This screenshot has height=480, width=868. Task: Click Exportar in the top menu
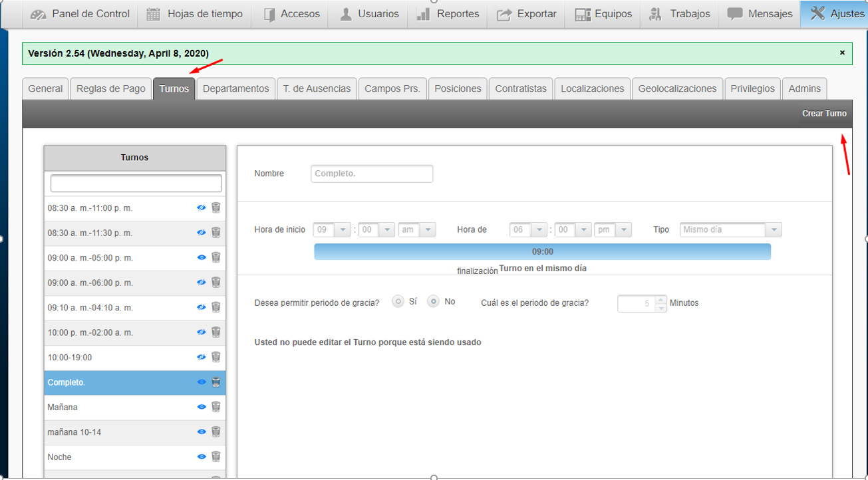526,14
